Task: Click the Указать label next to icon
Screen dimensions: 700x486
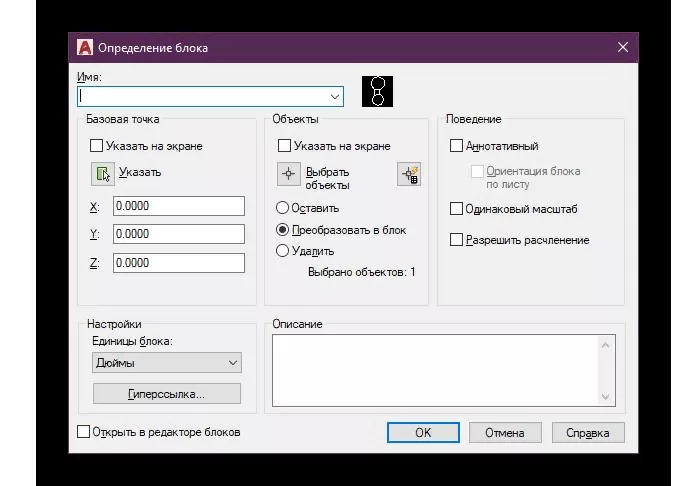Action: tap(140, 172)
